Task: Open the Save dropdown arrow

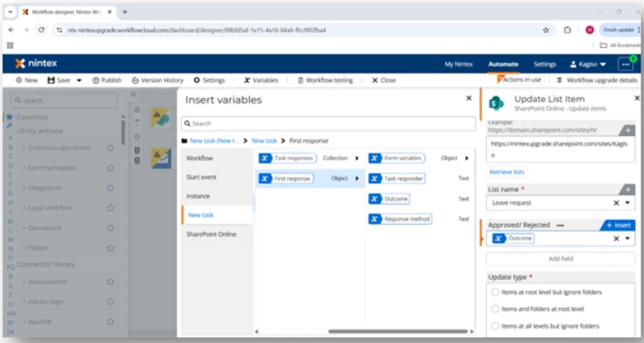Action: (79, 81)
